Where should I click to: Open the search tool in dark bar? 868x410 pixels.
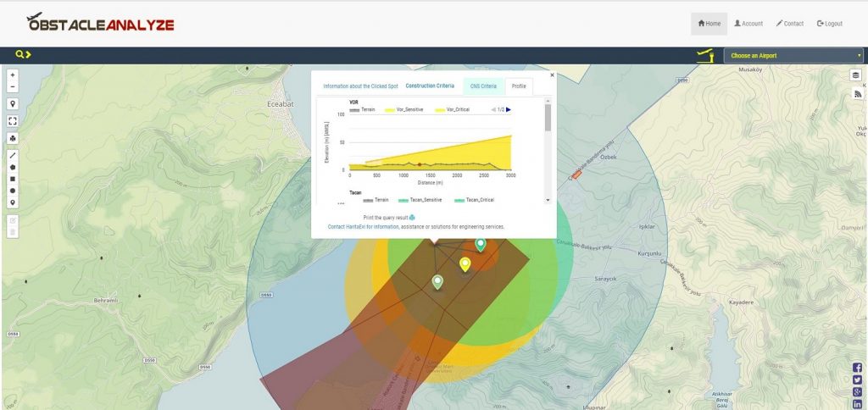(22, 55)
